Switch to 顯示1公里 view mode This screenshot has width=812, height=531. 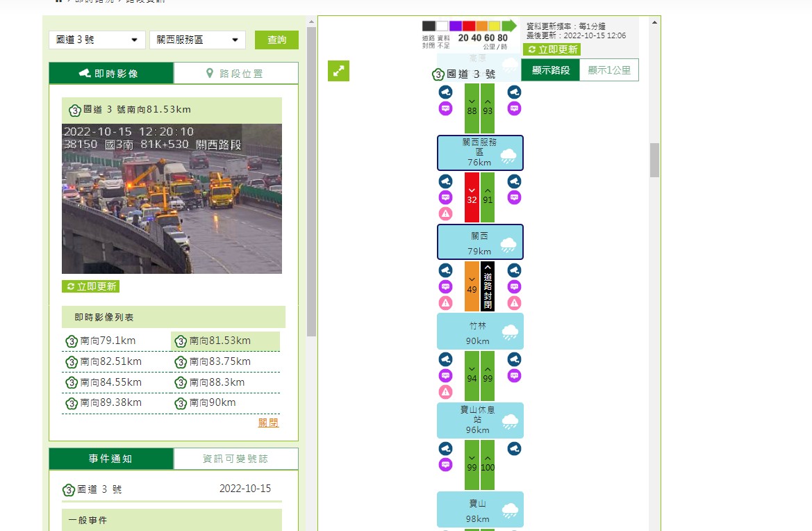(x=609, y=70)
